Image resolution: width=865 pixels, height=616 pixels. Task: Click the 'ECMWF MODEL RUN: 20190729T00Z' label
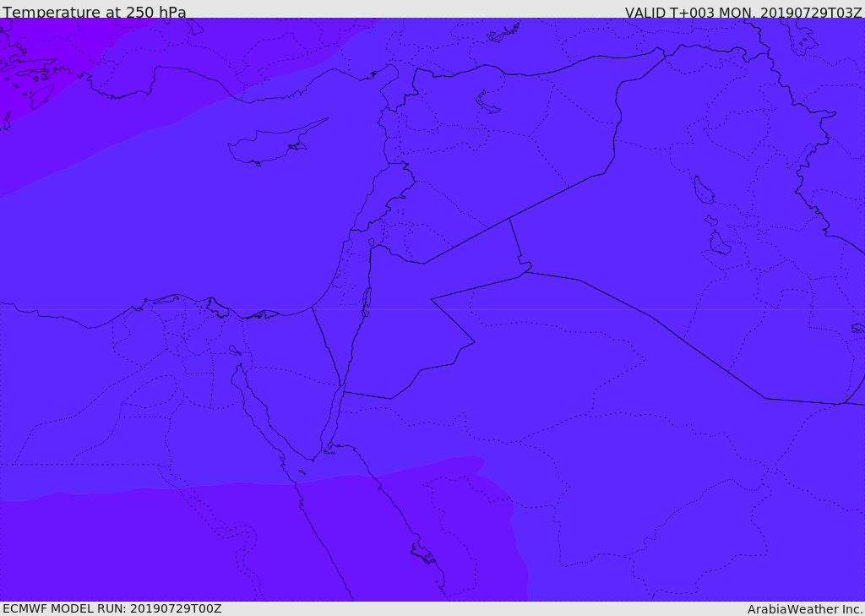click(x=112, y=608)
